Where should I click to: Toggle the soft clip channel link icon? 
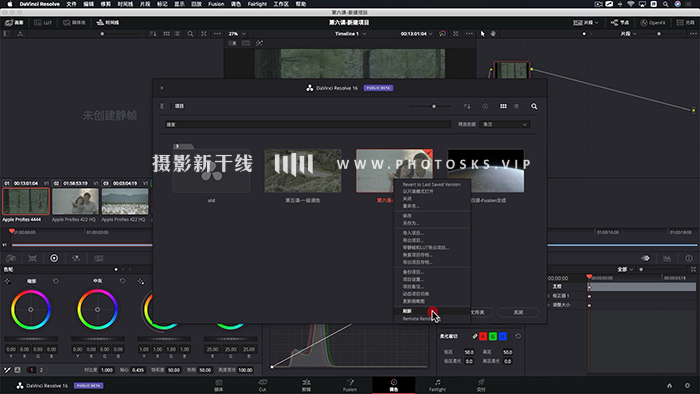click(475, 336)
